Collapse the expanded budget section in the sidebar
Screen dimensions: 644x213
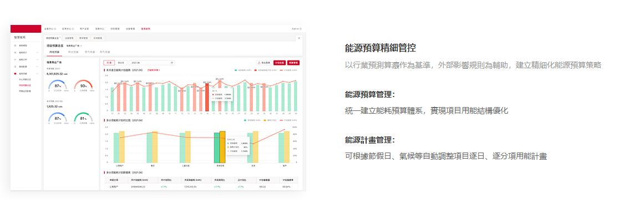(x=37, y=73)
